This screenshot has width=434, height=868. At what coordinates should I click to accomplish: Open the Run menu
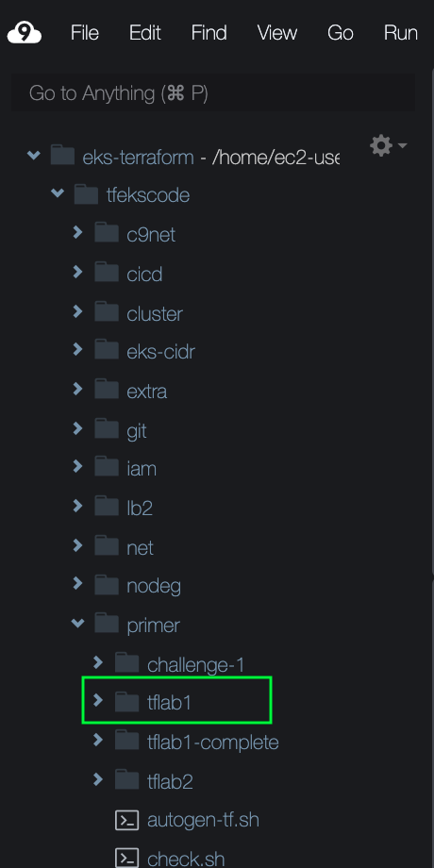tap(401, 33)
